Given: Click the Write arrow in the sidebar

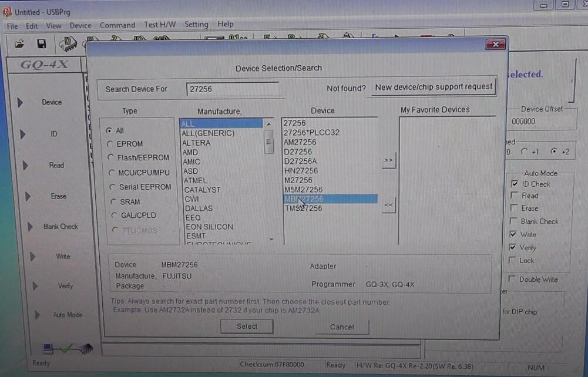Looking at the screenshot, I should pos(32,257).
